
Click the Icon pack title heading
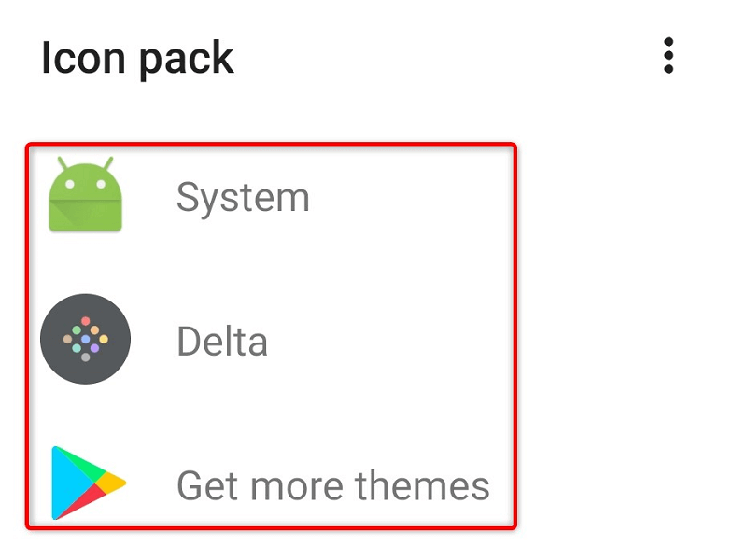click(137, 59)
